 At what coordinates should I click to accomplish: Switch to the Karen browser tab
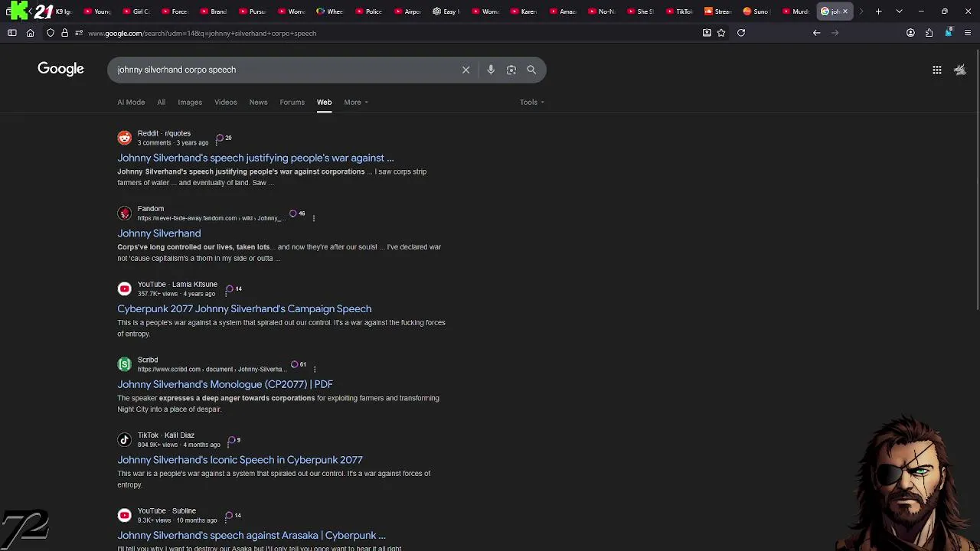[524, 11]
